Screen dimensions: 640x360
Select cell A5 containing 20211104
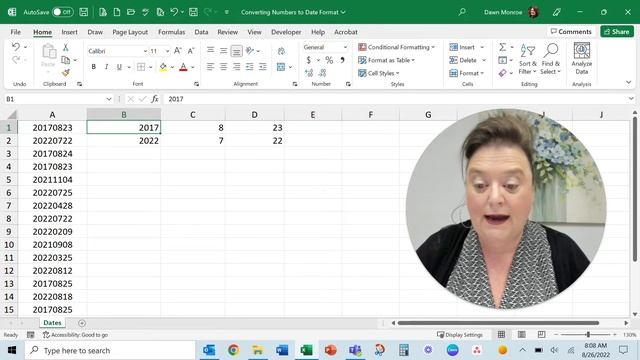coord(52,180)
